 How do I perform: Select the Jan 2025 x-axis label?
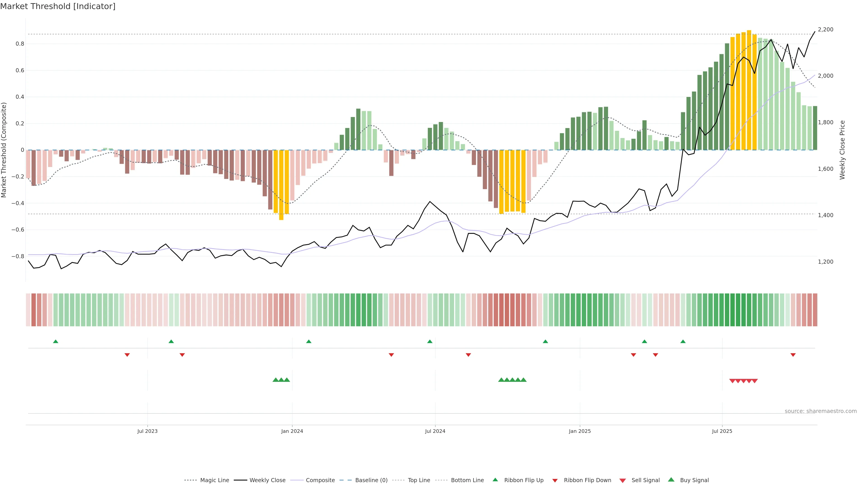[x=580, y=431]
